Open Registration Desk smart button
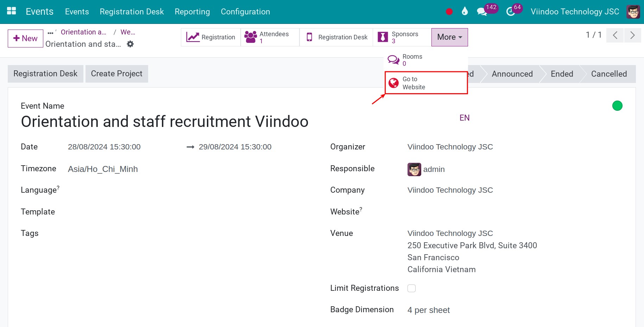Image resolution: width=644 pixels, height=327 pixels. tap(336, 37)
